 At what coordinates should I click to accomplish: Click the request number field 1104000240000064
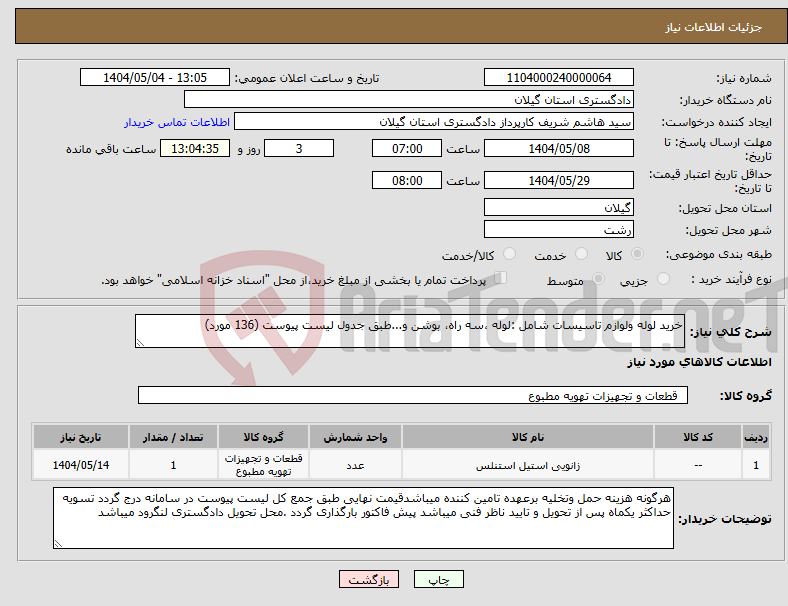click(x=558, y=77)
